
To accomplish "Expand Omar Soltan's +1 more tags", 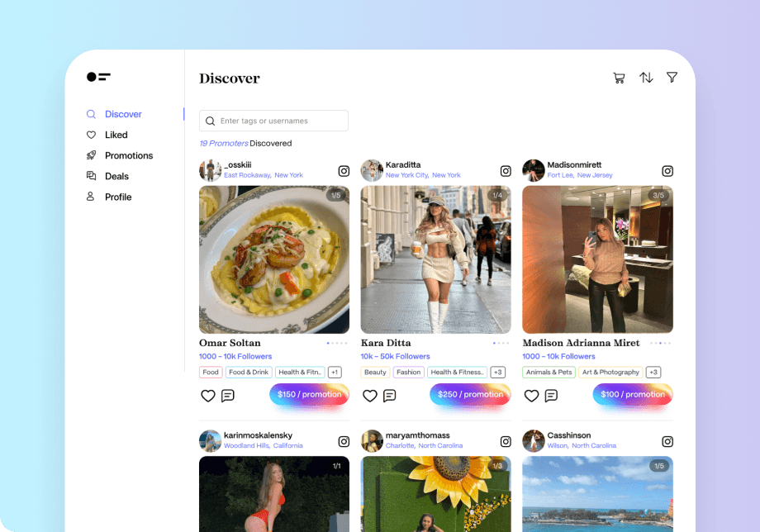I will pyautogui.click(x=335, y=372).
